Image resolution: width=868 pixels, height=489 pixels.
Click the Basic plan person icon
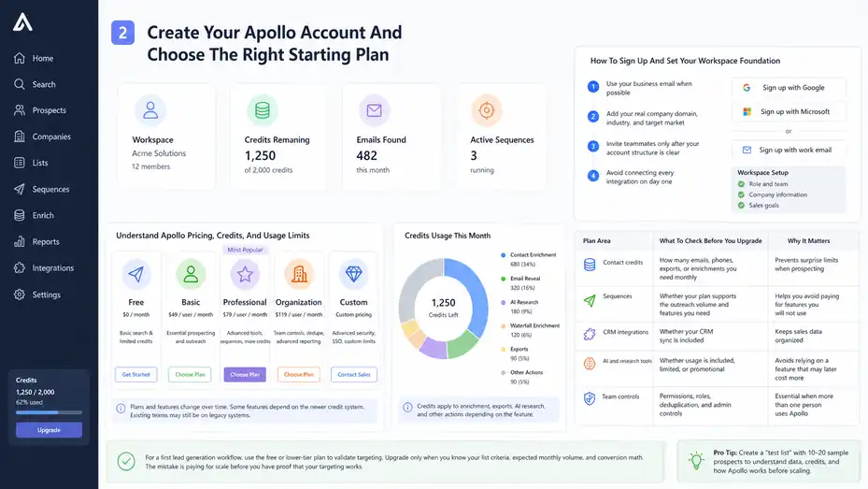tap(191, 274)
